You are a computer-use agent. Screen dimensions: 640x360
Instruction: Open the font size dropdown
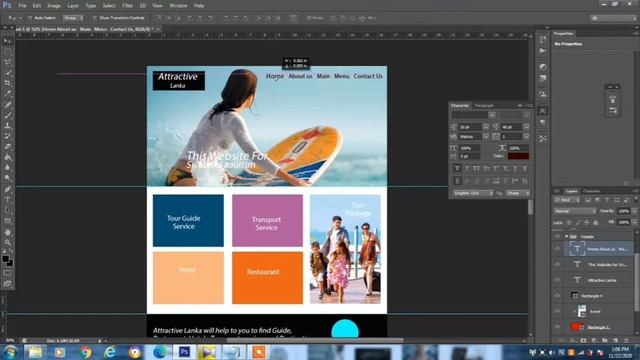[486, 127]
